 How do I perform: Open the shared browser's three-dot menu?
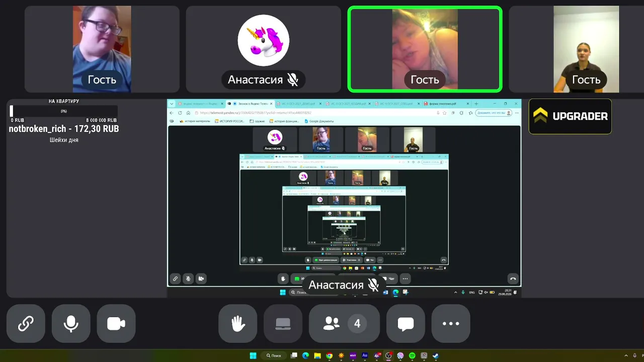click(x=516, y=113)
